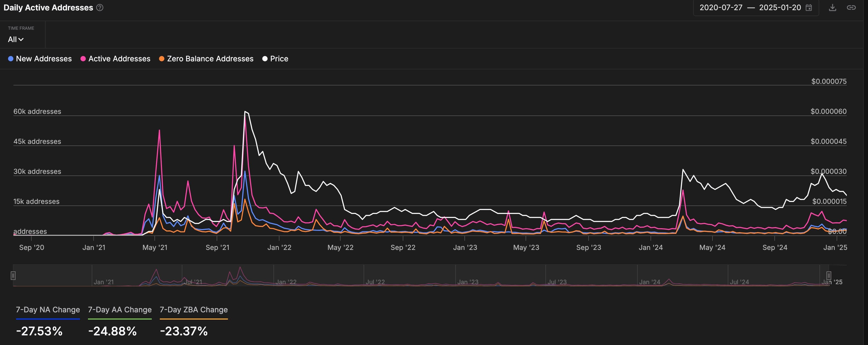Hide the Active Addresses series
The height and width of the screenshot is (345, 868).
[119, 59]
